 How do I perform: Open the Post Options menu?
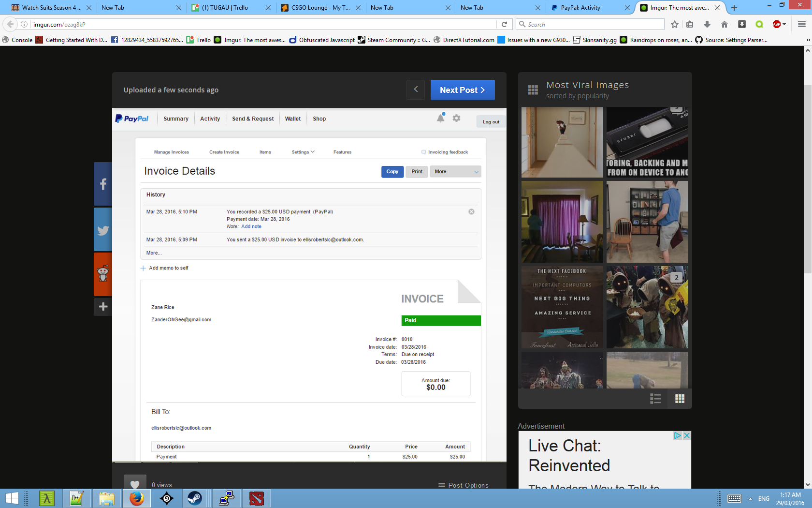pos(464,485)
